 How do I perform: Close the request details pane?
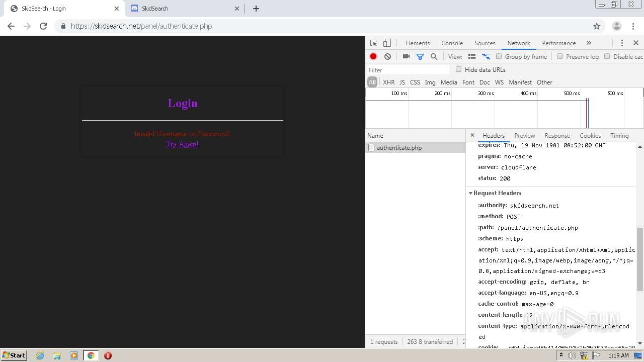[472, 135]
